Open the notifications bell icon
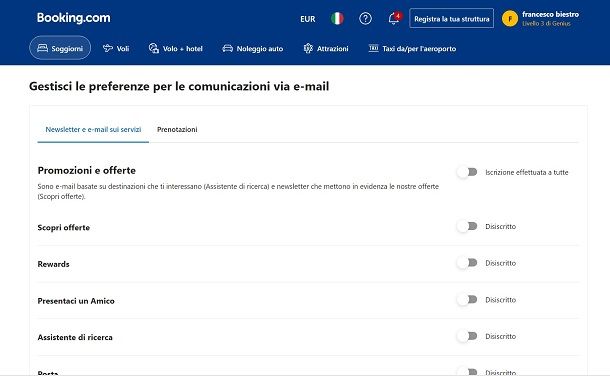610x376 pixels. point(394,18)
